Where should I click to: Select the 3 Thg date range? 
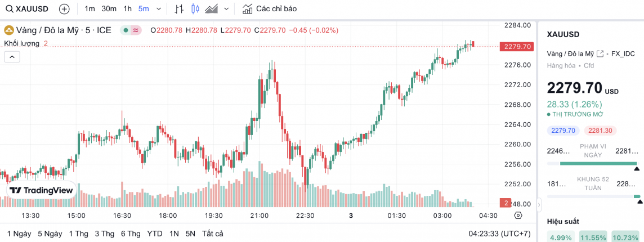click(x=105, y=234)
